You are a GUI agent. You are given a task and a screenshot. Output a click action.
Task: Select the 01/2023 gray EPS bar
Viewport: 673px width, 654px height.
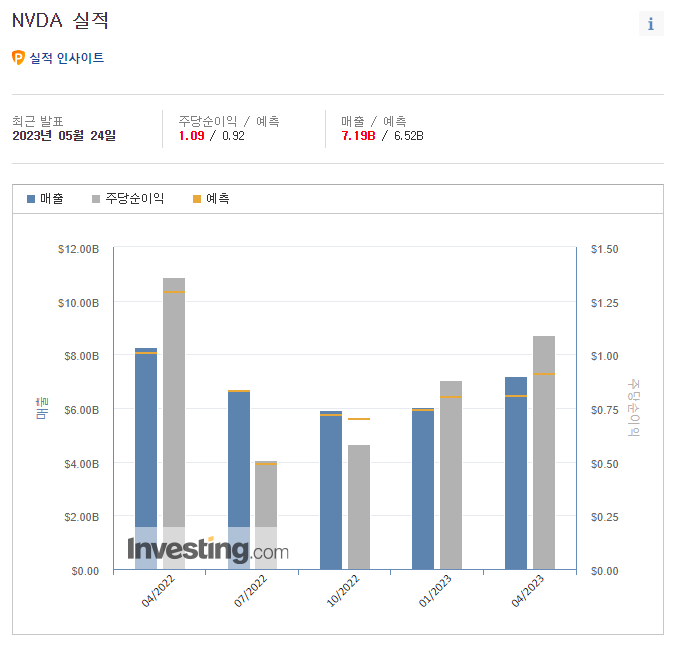[x=451, y=475]
